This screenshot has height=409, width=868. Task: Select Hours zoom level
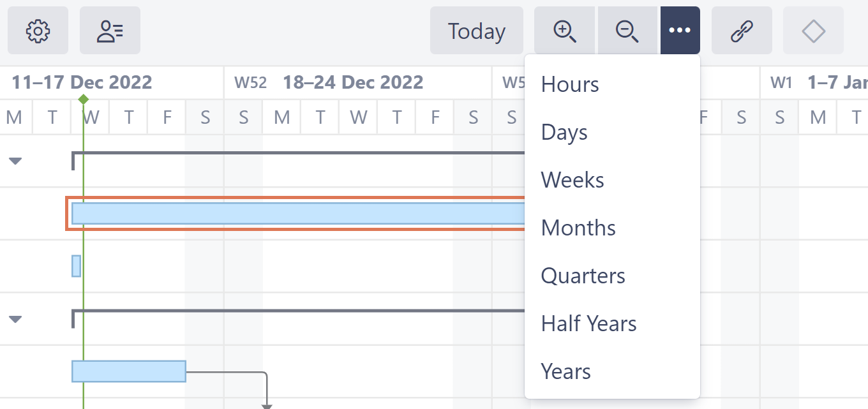(x=570, y=84)
